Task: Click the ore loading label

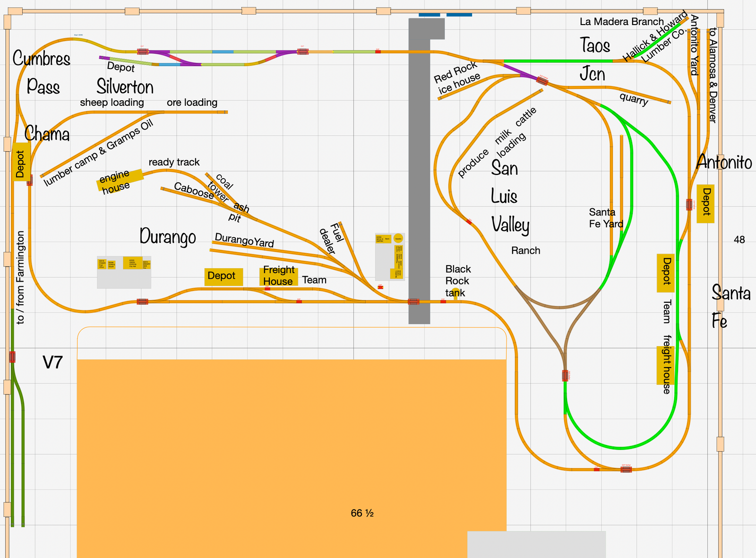Action: pos(192,103)
